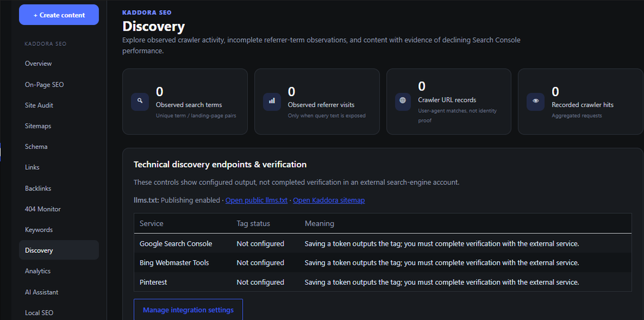Open Kaddora sitemap link
This screenshot has width=644, height=320.
click(x=329, y=201)
